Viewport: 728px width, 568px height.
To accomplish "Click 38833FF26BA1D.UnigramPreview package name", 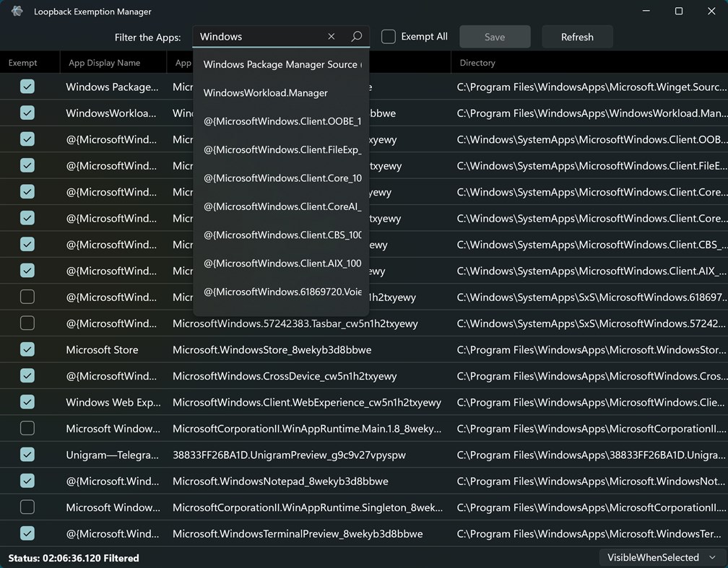I will tap(289, 455).
